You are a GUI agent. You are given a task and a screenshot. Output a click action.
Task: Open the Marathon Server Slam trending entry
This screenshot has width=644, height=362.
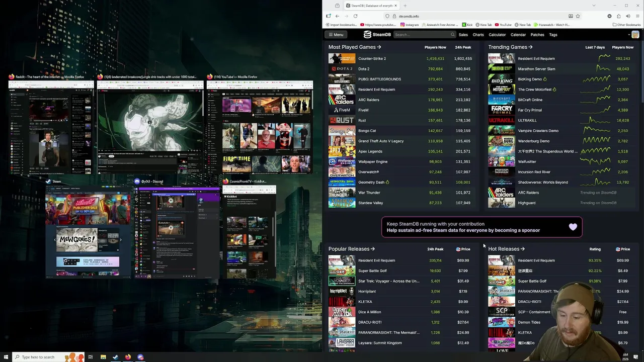pyautogui.click(x=561, y=69)
